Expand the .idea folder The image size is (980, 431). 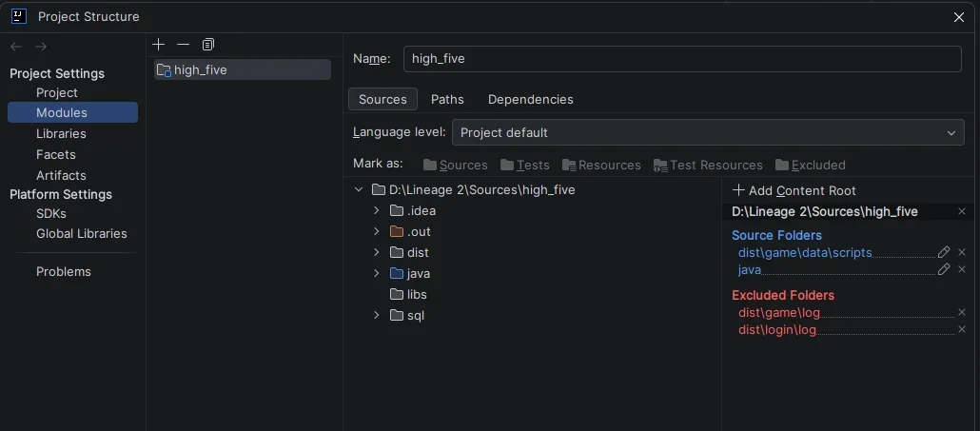(376, 210)
